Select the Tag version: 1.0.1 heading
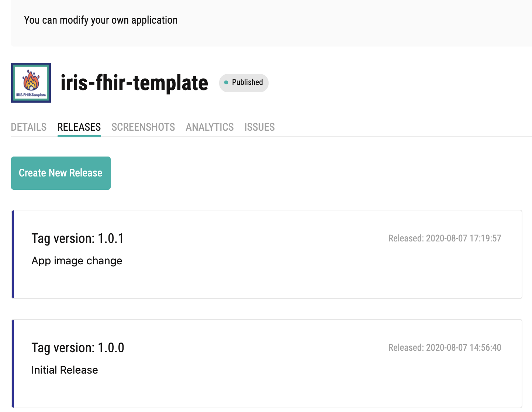 pyautogui.click(x=77, y=238)
